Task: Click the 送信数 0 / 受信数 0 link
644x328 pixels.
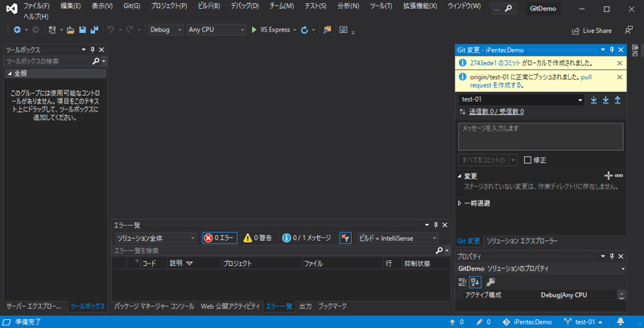Action: pyautogui.click(x=496, y=111)
